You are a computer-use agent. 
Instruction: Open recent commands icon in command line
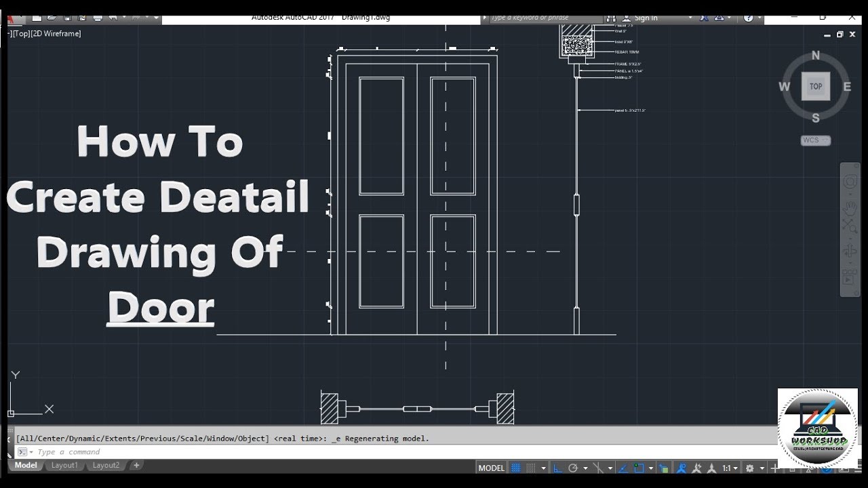[24, 452]
